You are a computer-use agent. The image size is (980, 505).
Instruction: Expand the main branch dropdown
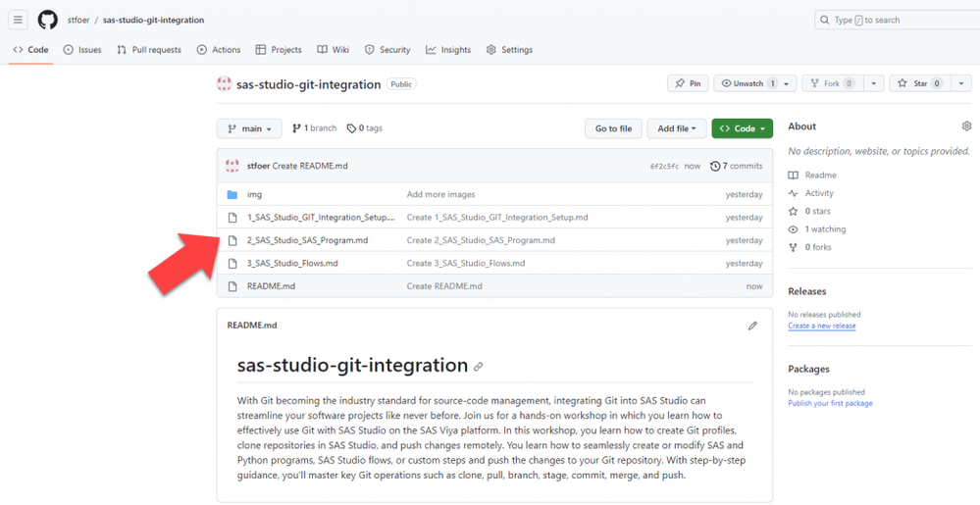(249, 128)
